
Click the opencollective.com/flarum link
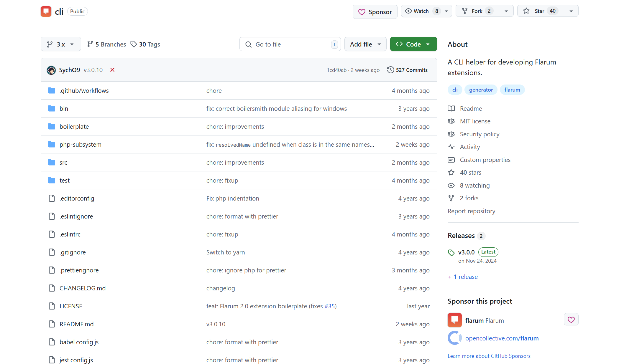click(x=502, y=338)
